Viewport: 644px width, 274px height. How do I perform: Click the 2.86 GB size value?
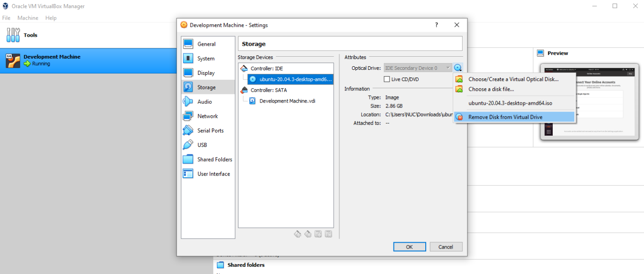(x=394, y=106)
